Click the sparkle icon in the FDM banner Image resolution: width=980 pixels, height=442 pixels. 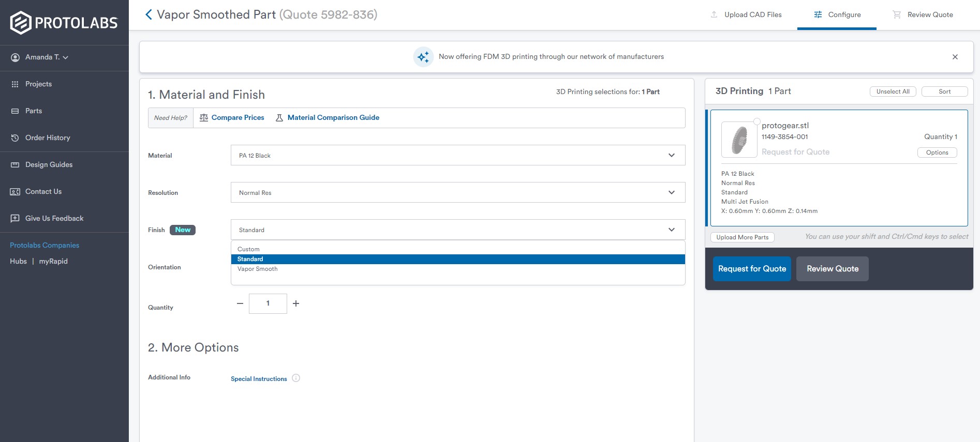point(423,57)
